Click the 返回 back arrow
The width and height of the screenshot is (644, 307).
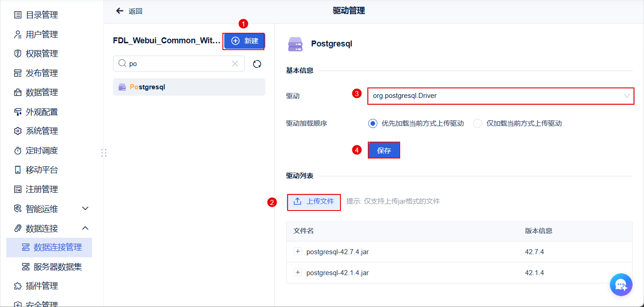coord(120,11)
